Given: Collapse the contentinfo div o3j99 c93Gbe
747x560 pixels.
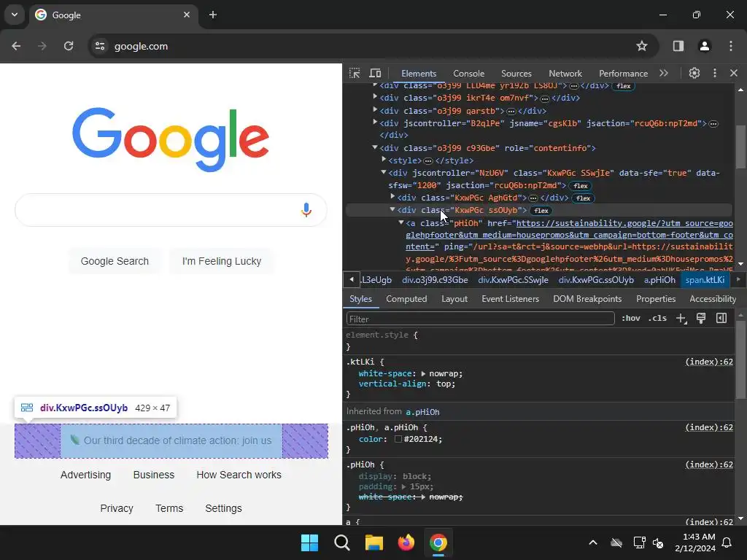Looking at the screenshot, I should [375, 147].
